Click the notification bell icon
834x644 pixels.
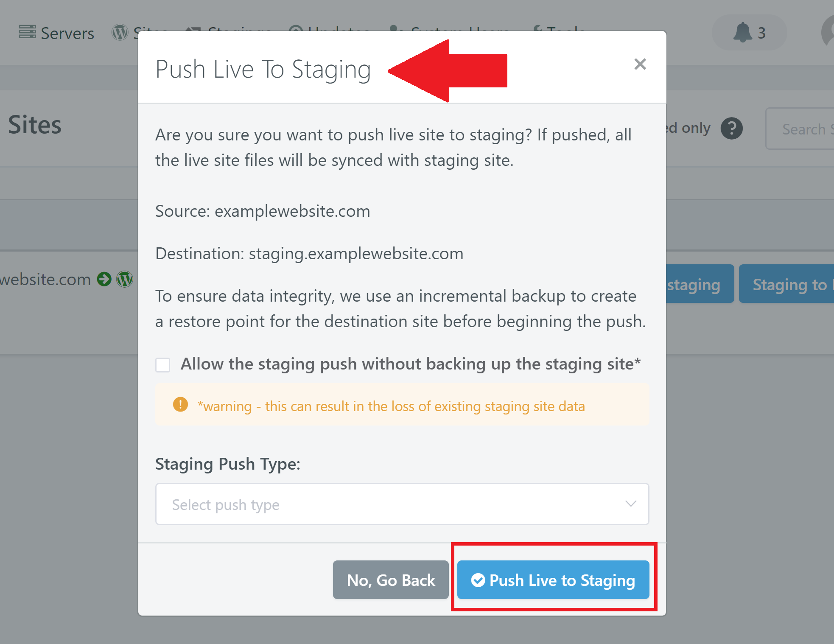pyautogui.click(x=742, y=33)
